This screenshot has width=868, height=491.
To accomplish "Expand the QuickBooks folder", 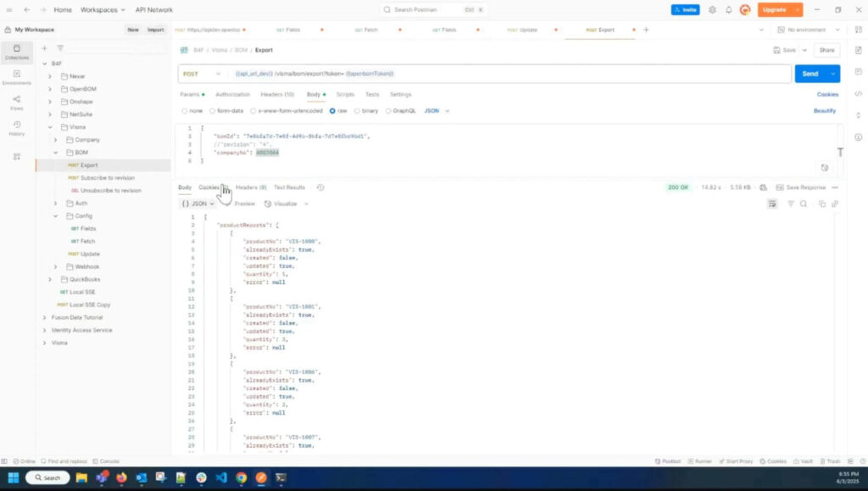I will coord(50,280).
